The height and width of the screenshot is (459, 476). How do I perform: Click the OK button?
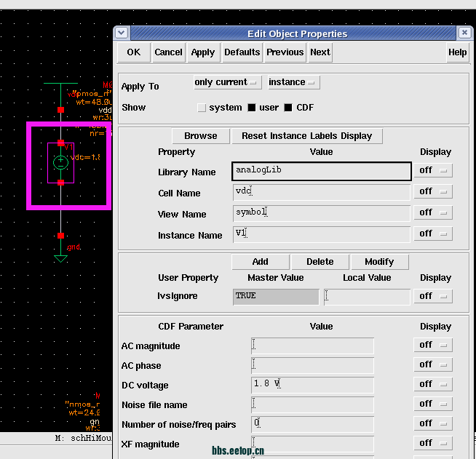pos(134,52)
